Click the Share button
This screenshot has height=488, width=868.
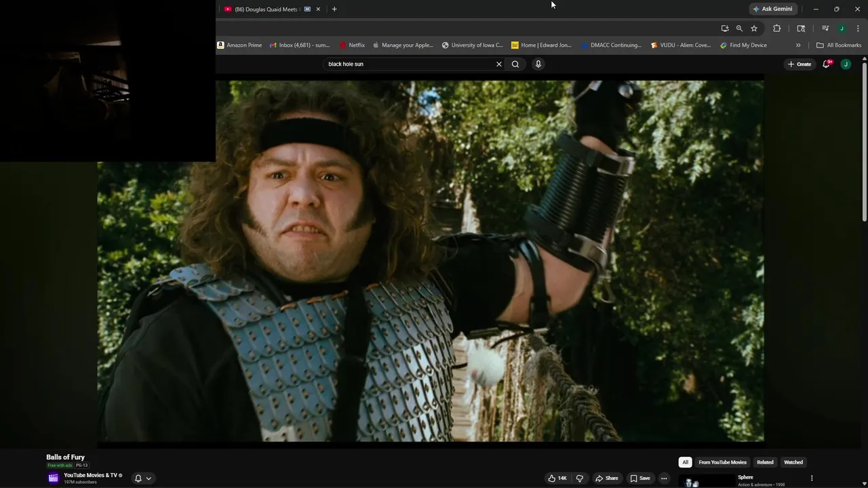point(607,479)
